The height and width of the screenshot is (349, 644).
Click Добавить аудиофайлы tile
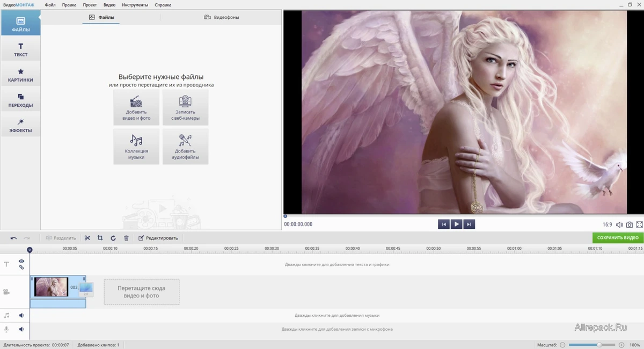pos(186,147)
